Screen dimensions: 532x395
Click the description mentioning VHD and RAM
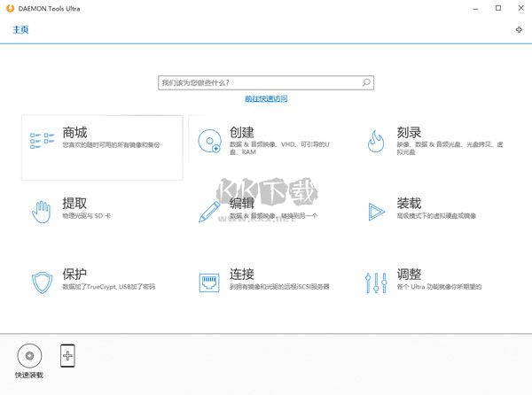click(x=279, y=148)
